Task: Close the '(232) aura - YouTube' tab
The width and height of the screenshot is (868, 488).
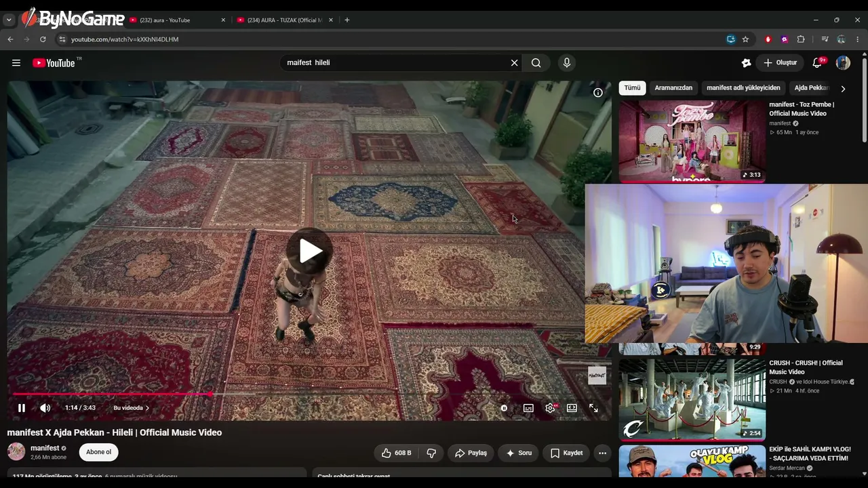Action: tap(223, 20)
